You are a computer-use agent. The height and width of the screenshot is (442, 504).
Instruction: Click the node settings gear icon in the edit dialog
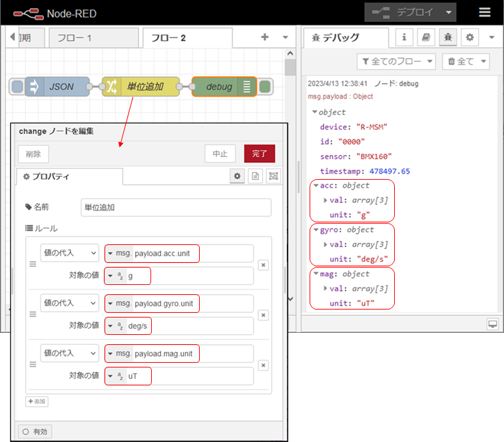point(237,176)
